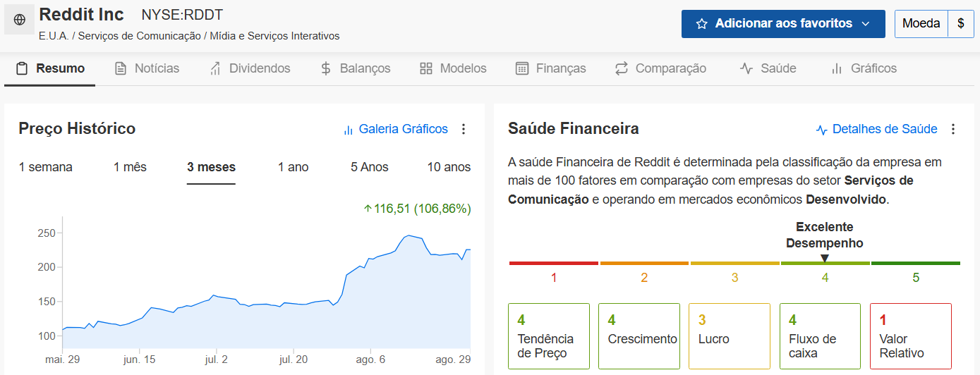Open the Dividendos tab

(x=250, y=68)
